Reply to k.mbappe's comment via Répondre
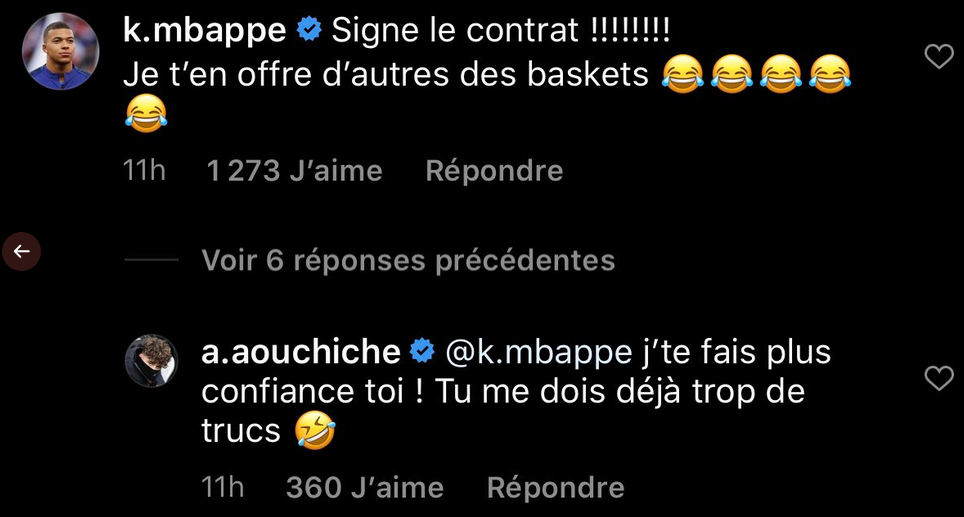Screen dimensions: 964x517 [x=494, y=171]
